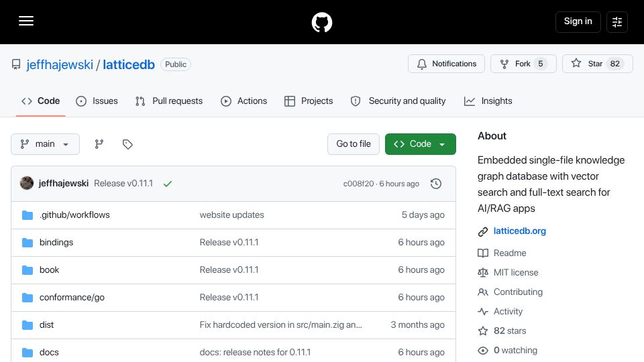This screenshot has height=362, width=644.
Task: Click the folder icon beside book
Action: [28, 270]
